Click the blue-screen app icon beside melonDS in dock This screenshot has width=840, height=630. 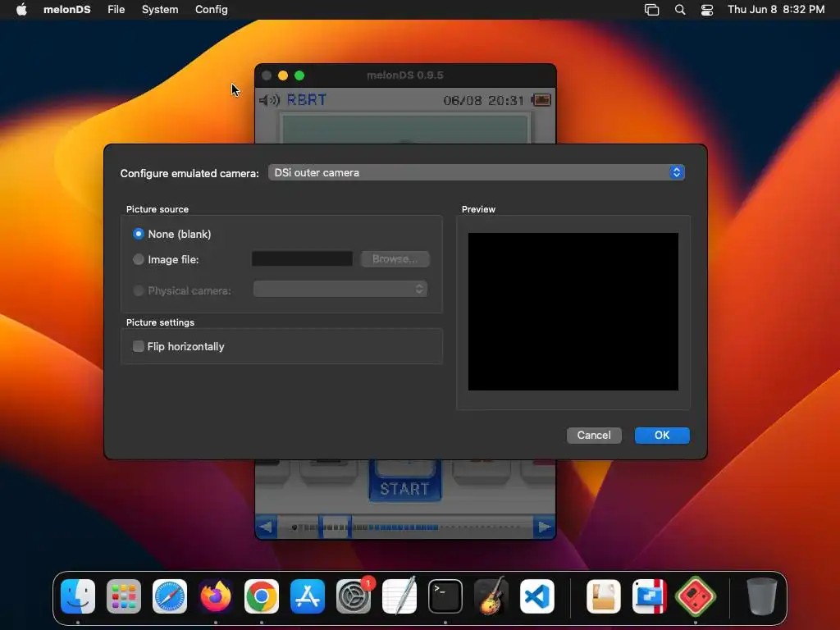(650, 596)
